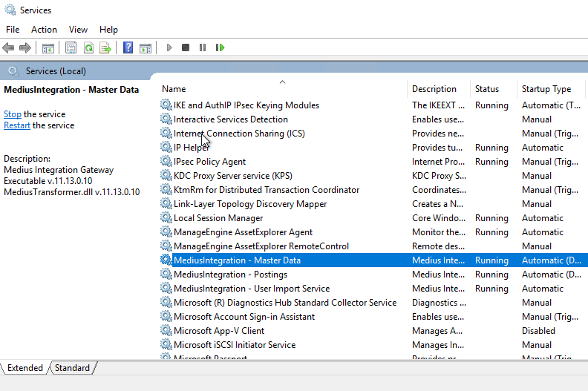
Task: Click the Stop Service square icon
Action: coord(186,47)
